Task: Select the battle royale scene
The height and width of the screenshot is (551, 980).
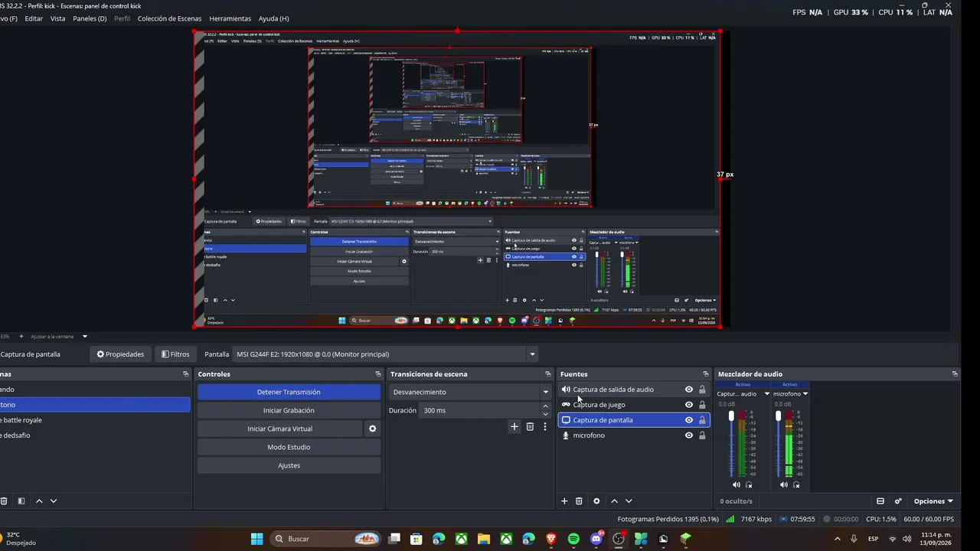Action: click(x=95, y=420)
